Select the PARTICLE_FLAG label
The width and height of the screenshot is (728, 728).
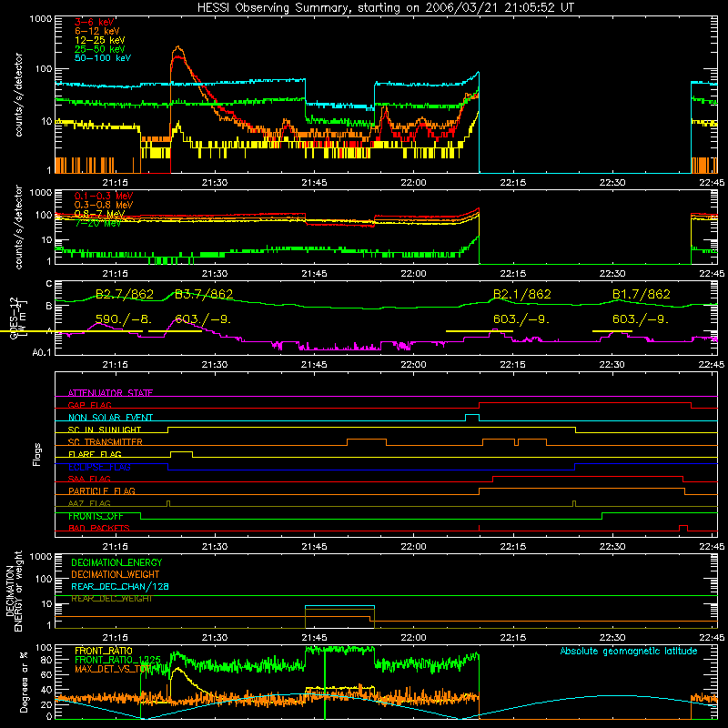tap(102, 491)
